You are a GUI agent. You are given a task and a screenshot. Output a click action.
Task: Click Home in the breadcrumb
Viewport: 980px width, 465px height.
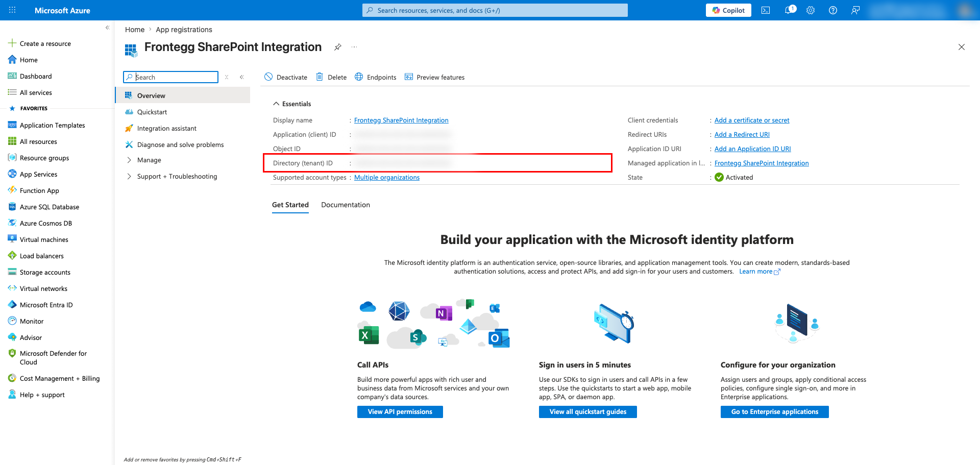[135, 30]
